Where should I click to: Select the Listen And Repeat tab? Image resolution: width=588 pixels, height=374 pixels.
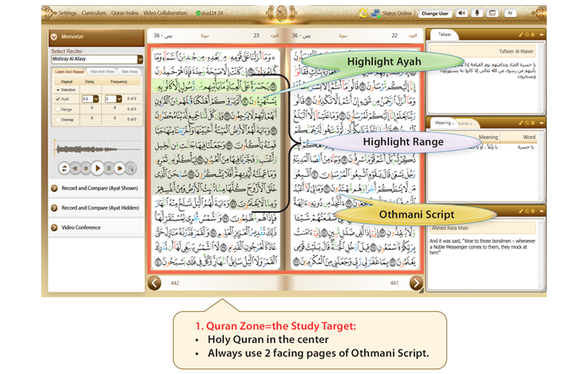(x=70, y=72)
